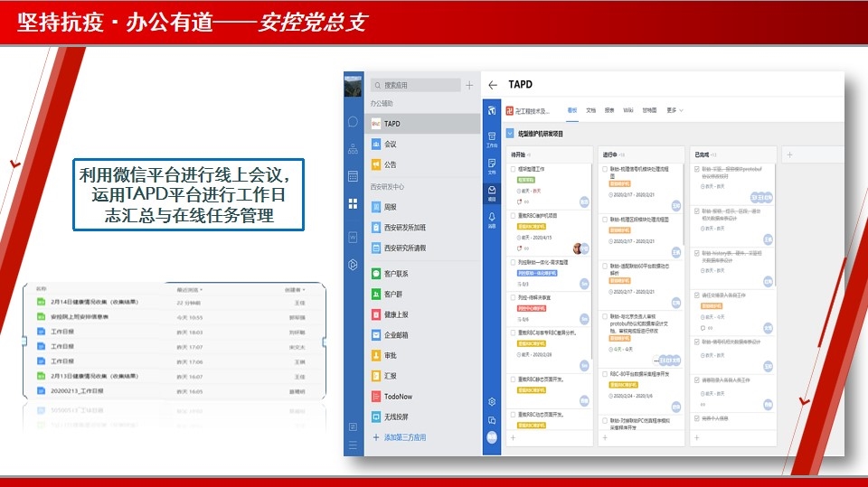This screenshot has width=868, height=487.
Task: Expand the 更多 dropdown
Action: [675, 110]
